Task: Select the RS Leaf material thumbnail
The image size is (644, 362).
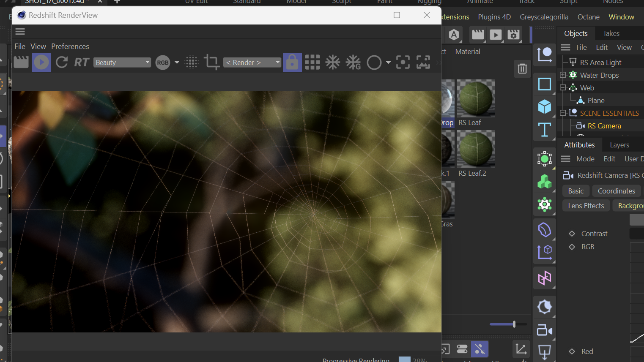Action: click(476, 98)
